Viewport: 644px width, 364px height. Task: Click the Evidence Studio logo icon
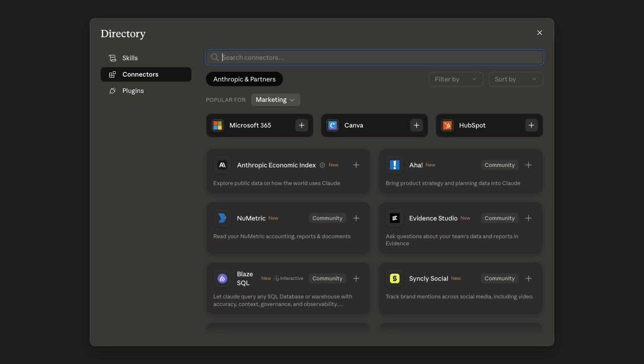pos(395,218)
